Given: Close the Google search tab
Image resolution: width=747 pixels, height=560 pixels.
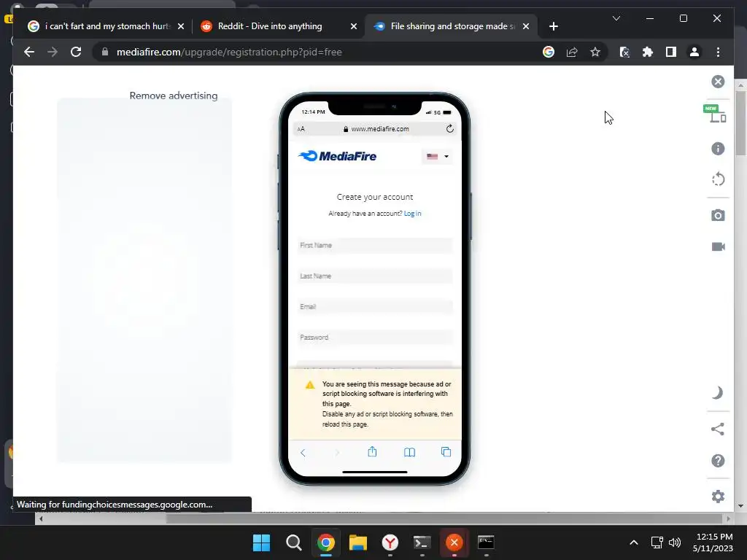Looking at the screenshot, I should pyautogui.click(x=181, y=26).
